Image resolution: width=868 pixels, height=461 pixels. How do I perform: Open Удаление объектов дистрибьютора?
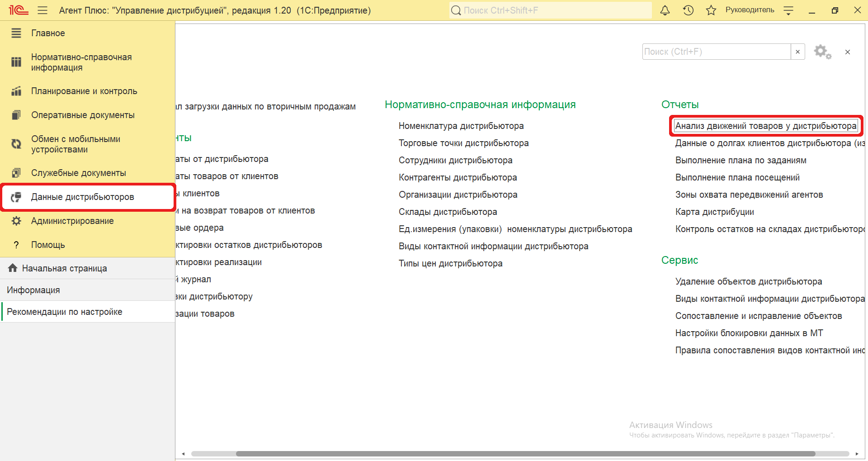[x=749, y=281]
